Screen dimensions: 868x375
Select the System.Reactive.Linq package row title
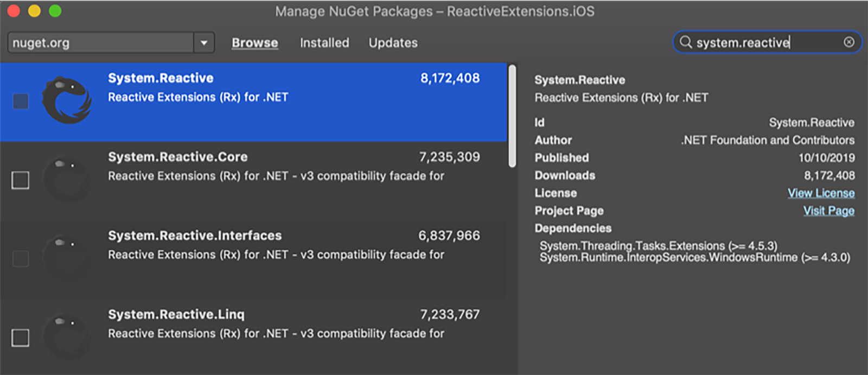tap(176, 314)
